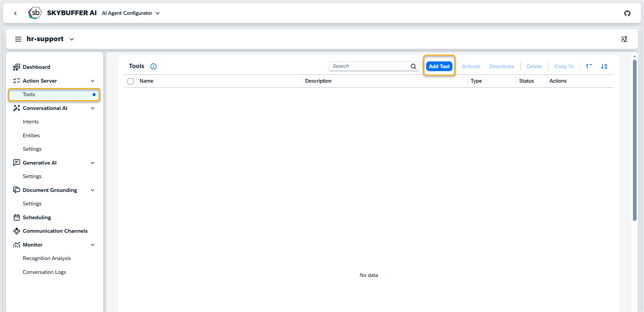This screenshot has height=312, width=644.
Task: Go back using the header arrow
Action: (x=16, y=13)
